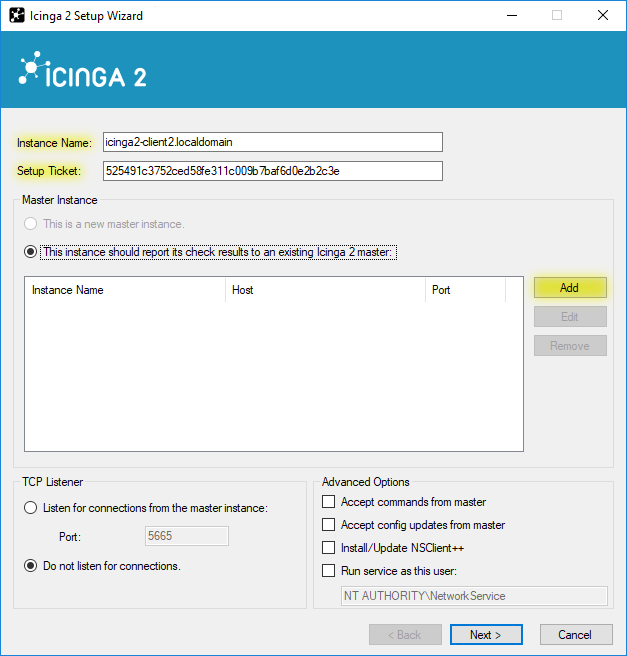The height and width of the screenshot is (656, 627).
Task: Minimize the Setup Wizard window
Action: click(512, 15)
